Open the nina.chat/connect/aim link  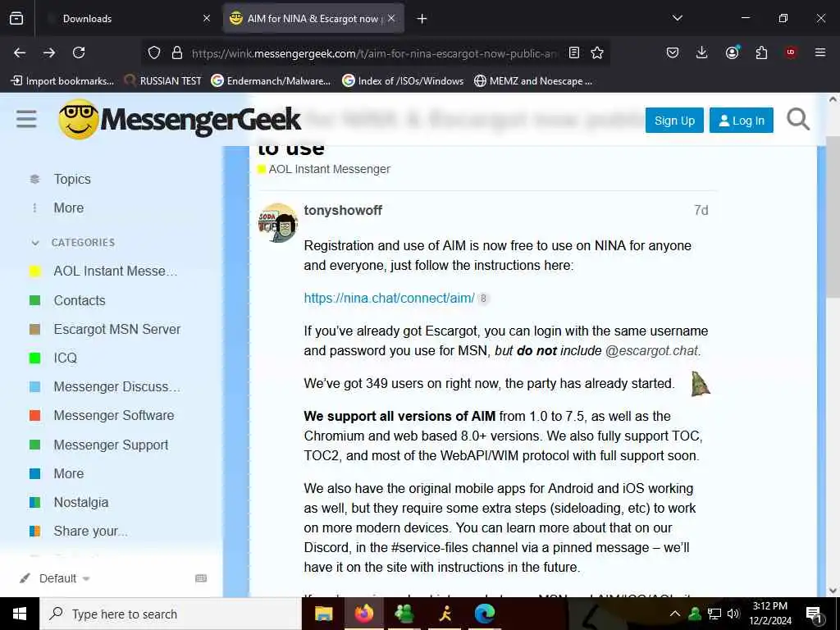[389, 298]
